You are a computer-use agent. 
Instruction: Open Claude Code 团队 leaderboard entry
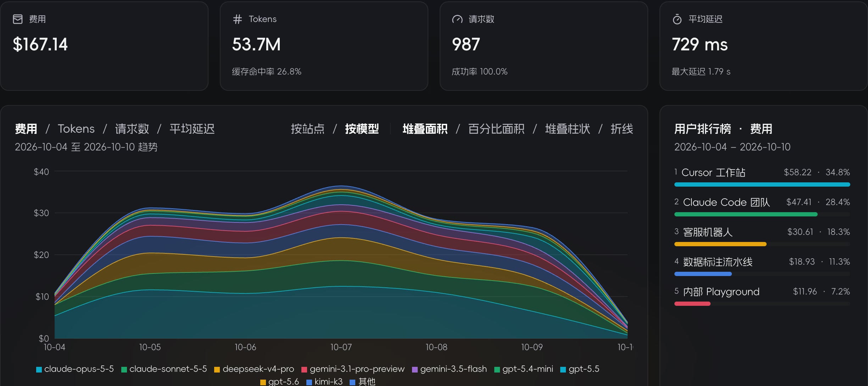coord(762,206)
